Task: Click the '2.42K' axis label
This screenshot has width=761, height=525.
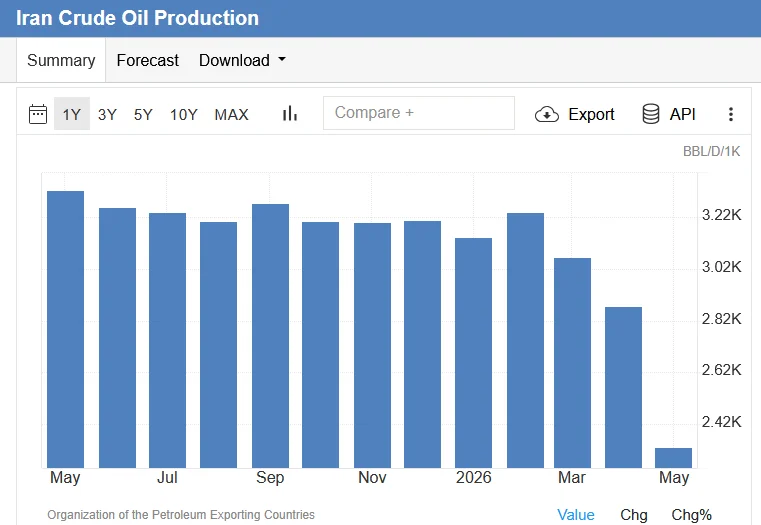Action: click(x=721, y=422)
